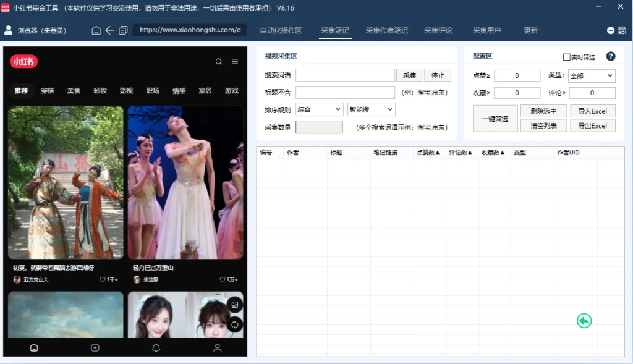Click the bottom profile person icon
Image resolution: width=633 pixels, height=364 pixels.
click(217, 347)
